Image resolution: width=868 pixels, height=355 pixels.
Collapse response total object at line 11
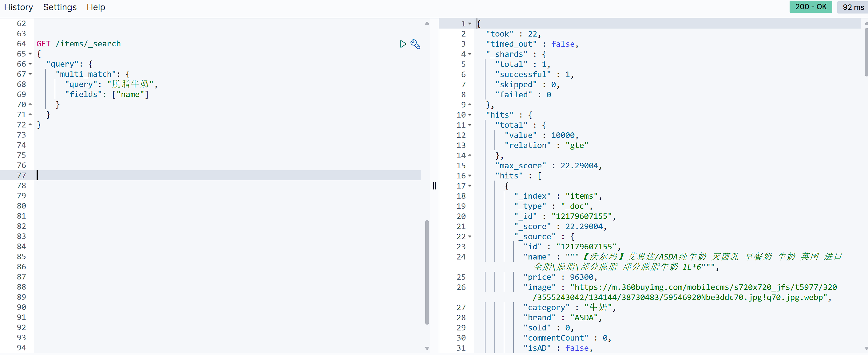(x=470, y=125)
